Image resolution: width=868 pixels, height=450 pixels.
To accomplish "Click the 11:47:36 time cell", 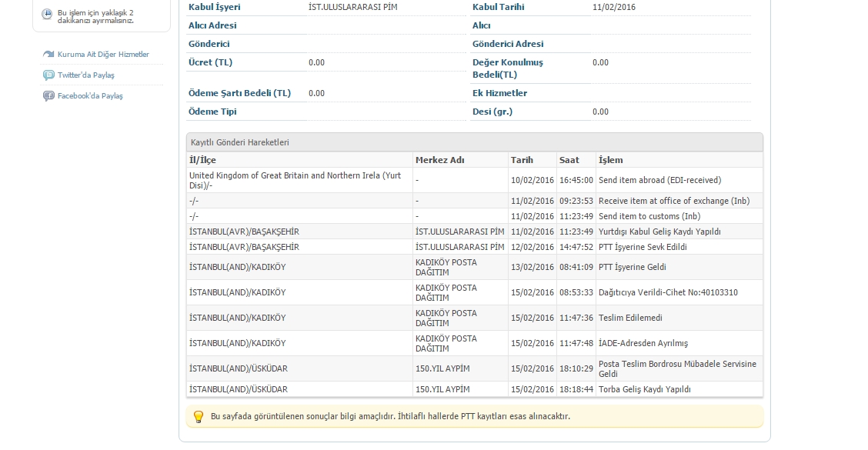I will pos(576,318).
